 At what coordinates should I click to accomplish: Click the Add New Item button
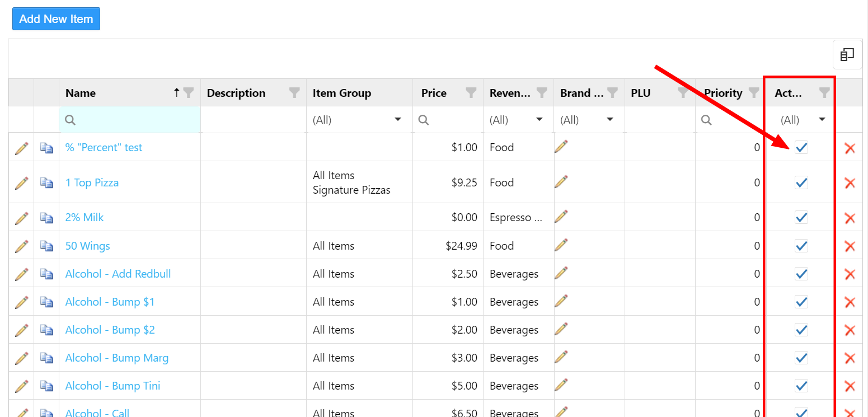point(56,19)
